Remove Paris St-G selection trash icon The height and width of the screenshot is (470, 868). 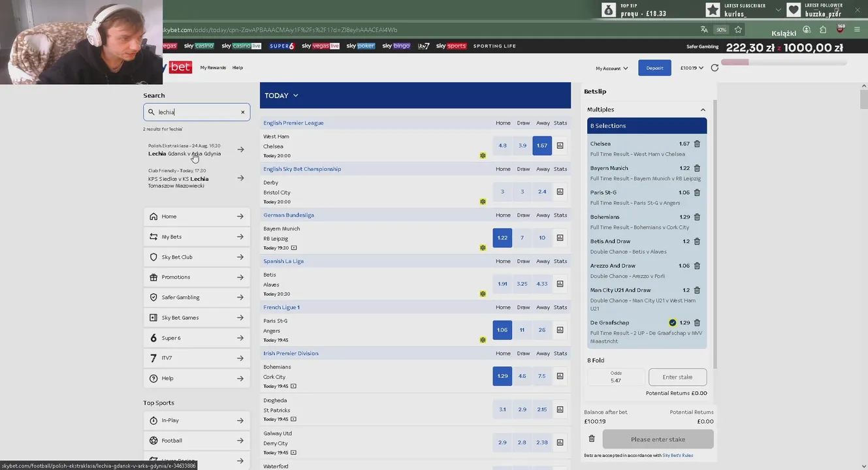click(697, 193)
